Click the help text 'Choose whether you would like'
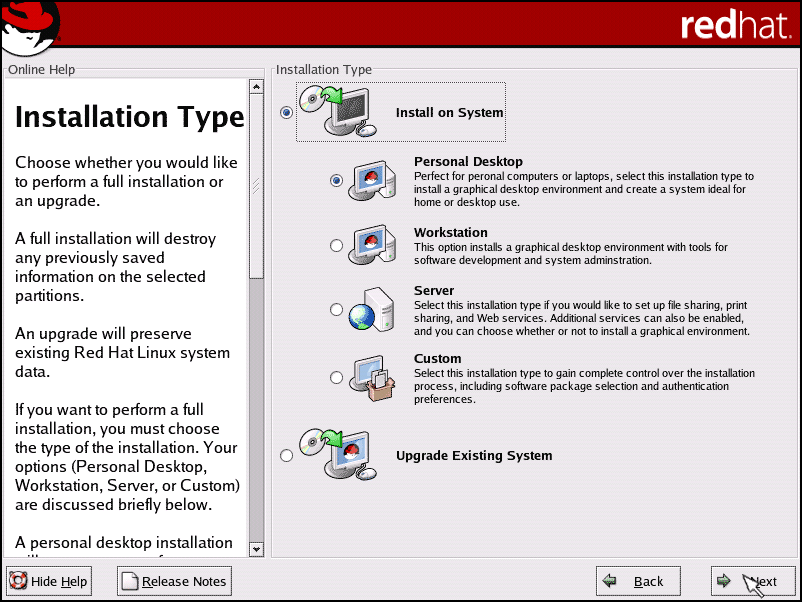 click(x=126, y=182)
